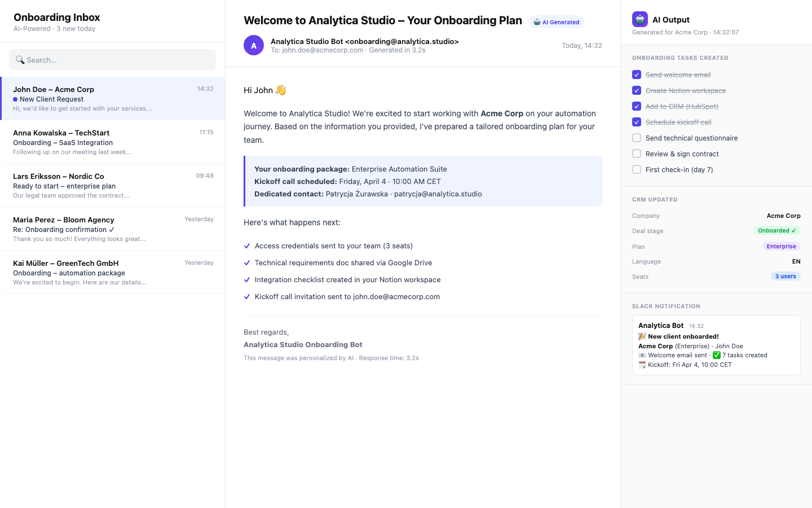Screen dimensions: 812x508
Task: Open Maria Perez – Bloom Agency conversation
Action: (x=113, y=229)
